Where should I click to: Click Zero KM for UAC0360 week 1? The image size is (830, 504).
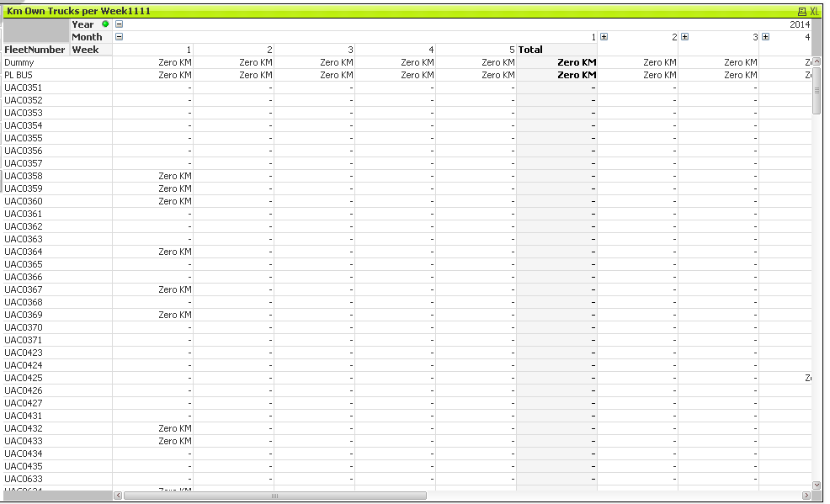175,201
